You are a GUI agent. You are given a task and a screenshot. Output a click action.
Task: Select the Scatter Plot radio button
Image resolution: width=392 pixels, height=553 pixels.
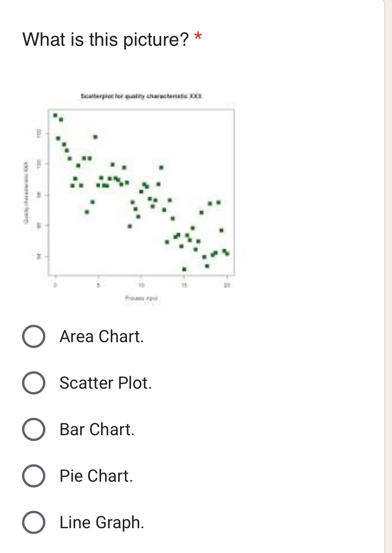click(34, 383)
